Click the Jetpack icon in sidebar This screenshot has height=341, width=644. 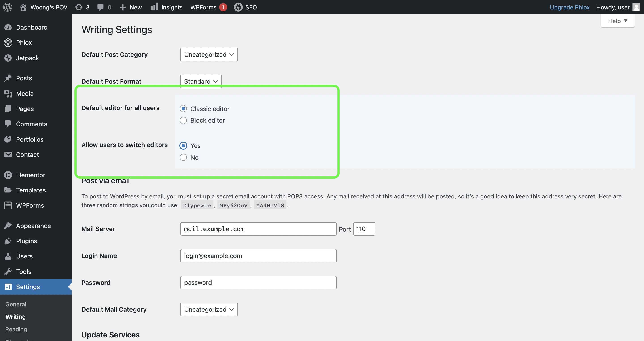click(8, 58)
